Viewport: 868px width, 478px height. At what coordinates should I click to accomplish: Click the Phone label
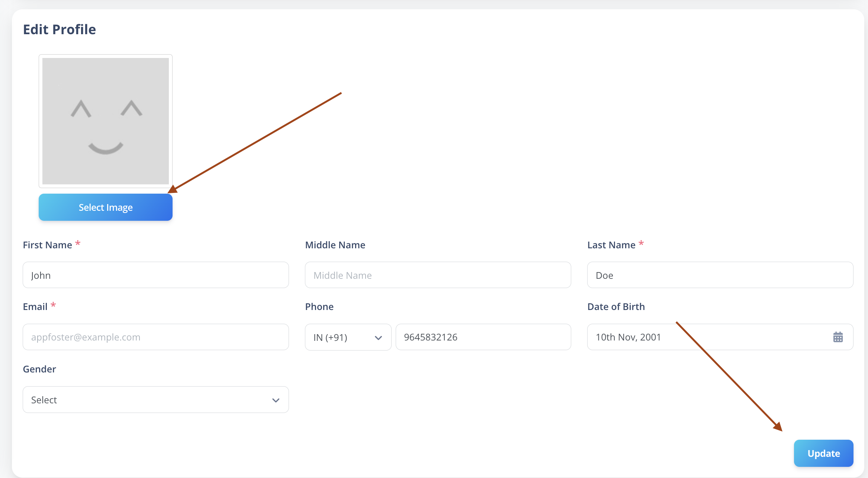319,307
